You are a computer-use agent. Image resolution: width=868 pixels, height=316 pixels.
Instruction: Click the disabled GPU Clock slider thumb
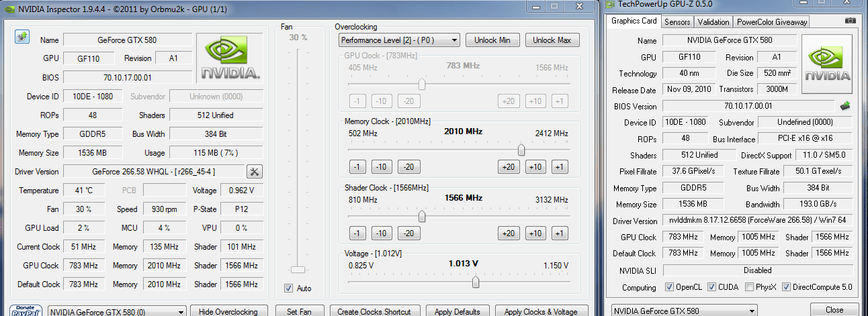click(x=422, y=84)
